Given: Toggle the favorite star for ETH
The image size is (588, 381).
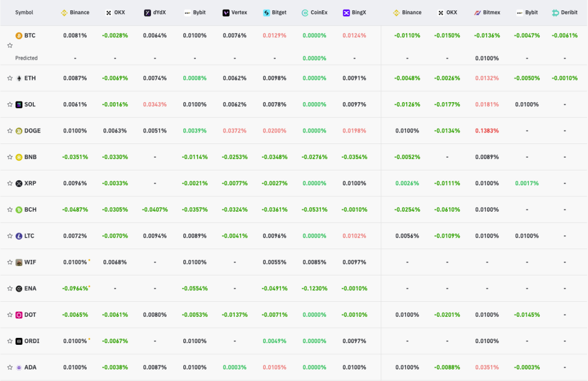Looking at the screenshot, I should point(10,78).
